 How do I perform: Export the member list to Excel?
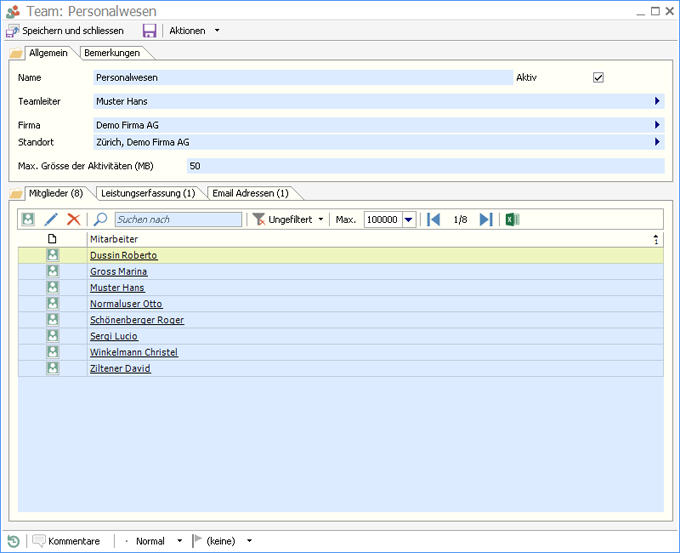pyautogui.click(x=512, y=219)
